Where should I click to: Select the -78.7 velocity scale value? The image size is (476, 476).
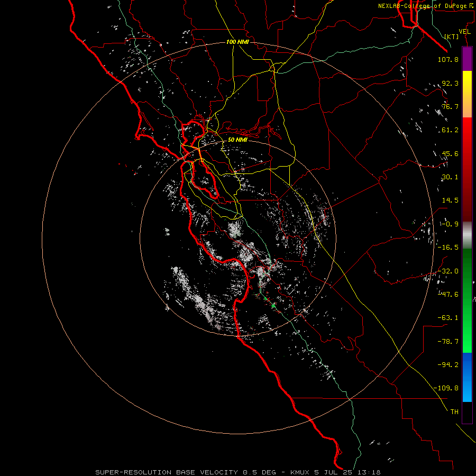point(448,342)
